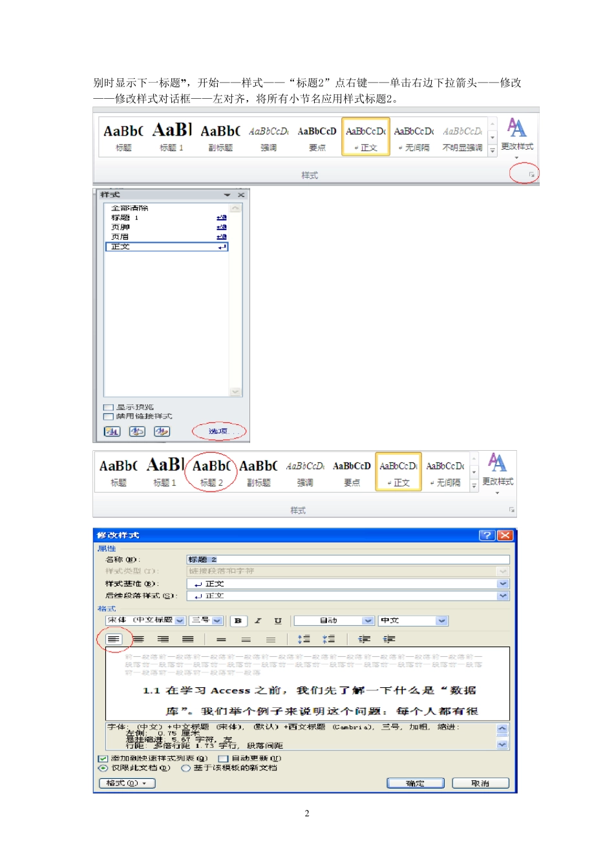Open the font dropdown showing 宋体 (中文标题

tap(180, 621)
